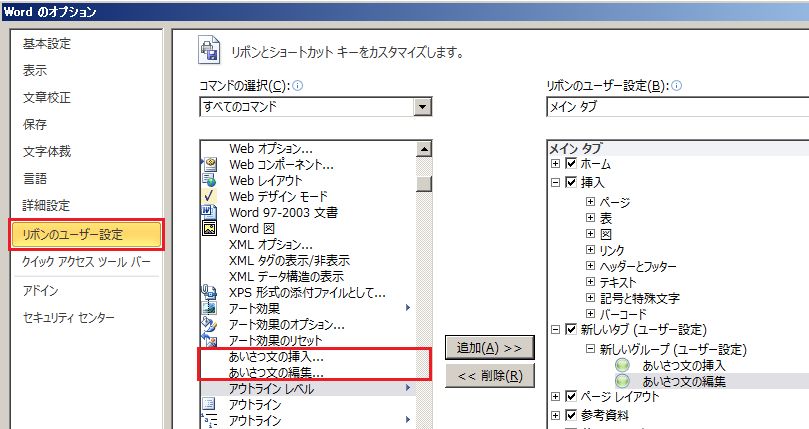Click the アート効果のリセット icon

pos(209,340)
